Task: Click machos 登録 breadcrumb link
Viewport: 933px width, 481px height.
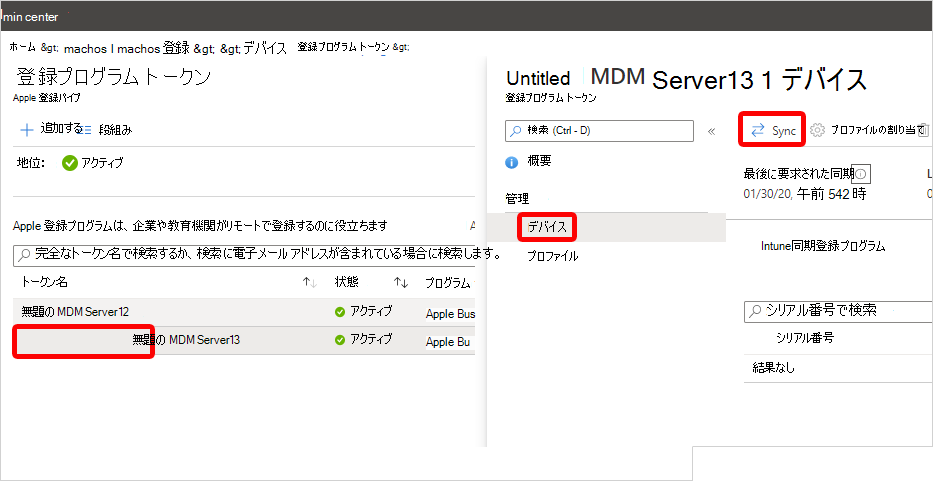Action: pos(154,48)
